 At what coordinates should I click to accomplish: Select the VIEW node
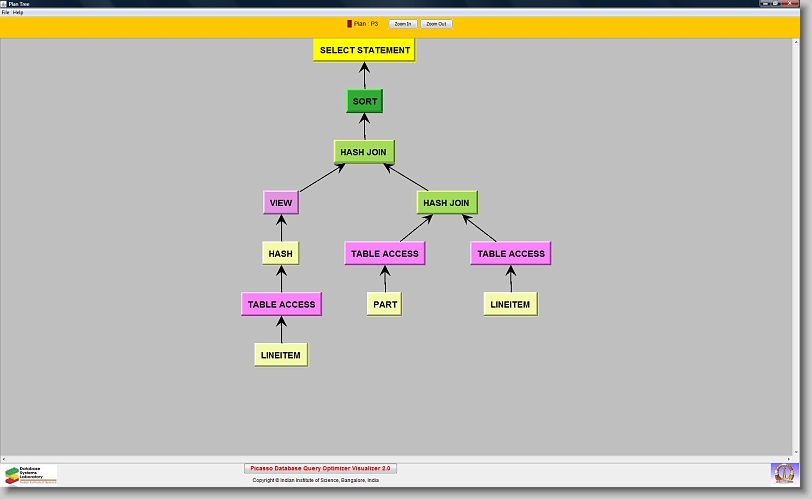281,203
